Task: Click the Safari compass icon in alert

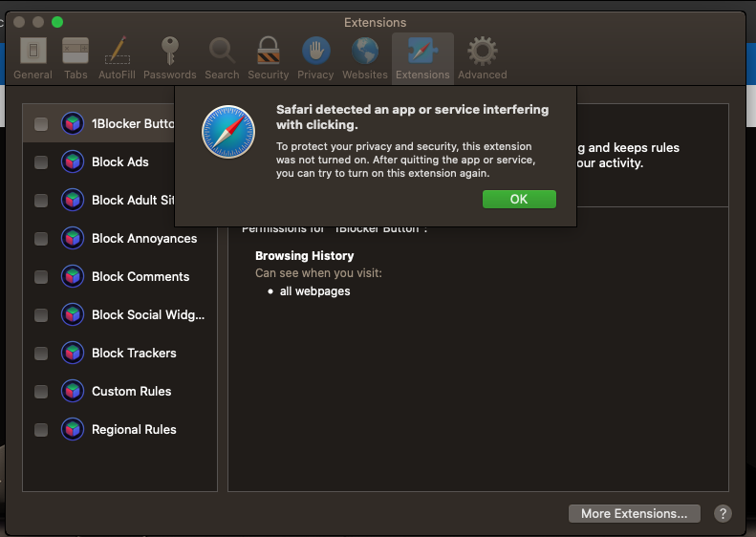Action: point(228,132)
